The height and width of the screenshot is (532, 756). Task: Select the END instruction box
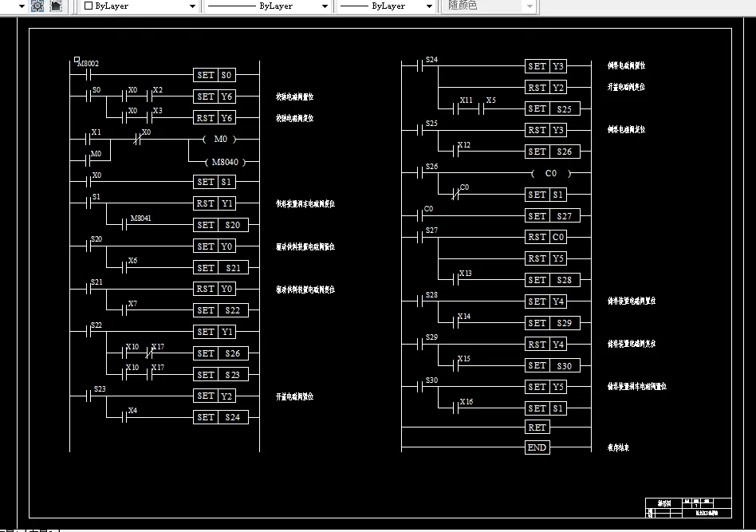pos(537,447)
